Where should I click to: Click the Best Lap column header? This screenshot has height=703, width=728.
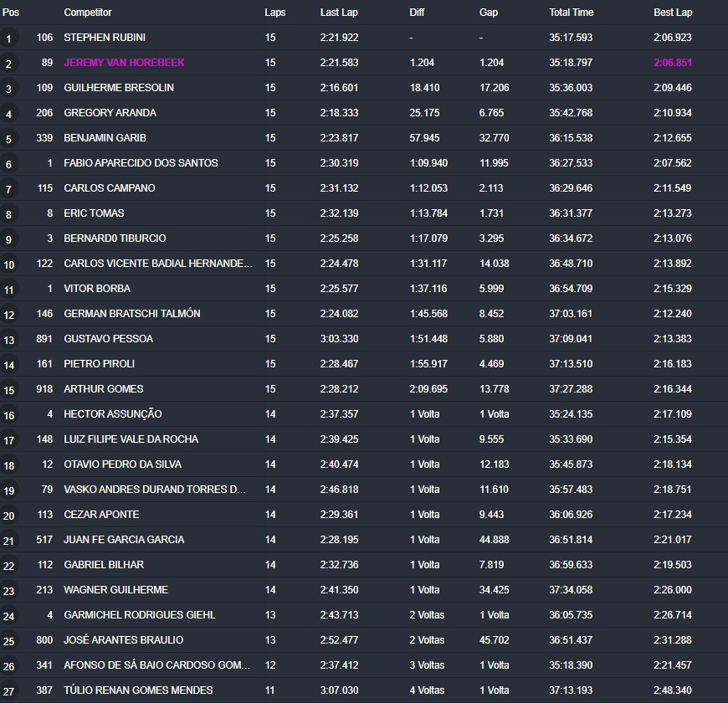click(673, 13)
